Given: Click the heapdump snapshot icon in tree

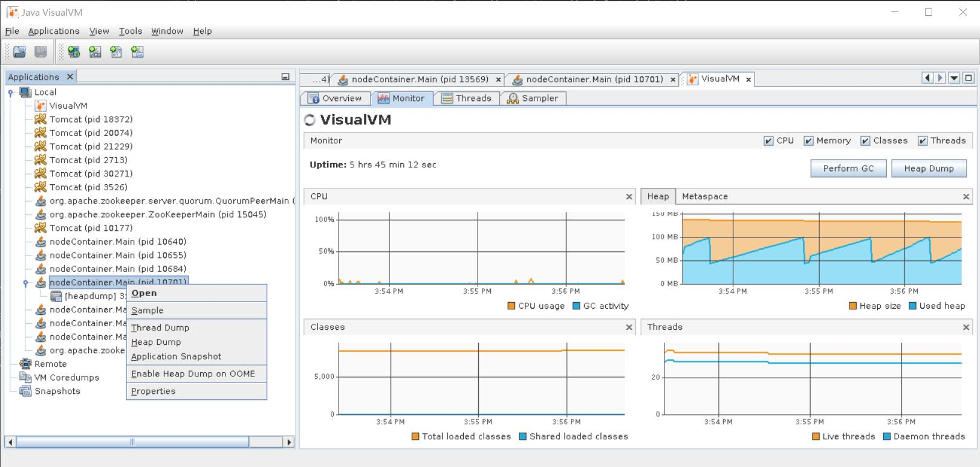Looking at the screenshot, I should (56, 296).
